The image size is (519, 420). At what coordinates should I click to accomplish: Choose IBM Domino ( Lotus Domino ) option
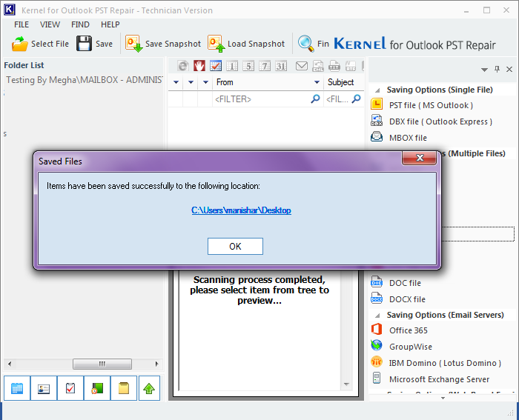pyautogui.click(x=445, y=363)
